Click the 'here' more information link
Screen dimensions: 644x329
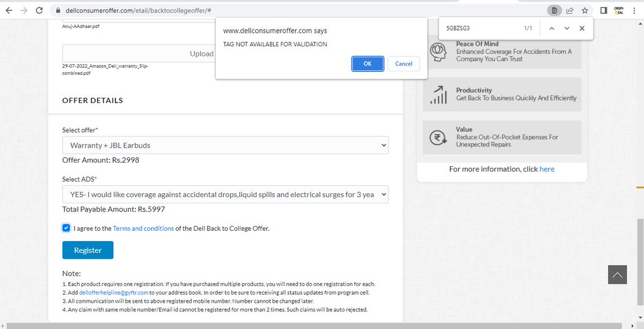[x=547, y=169]
